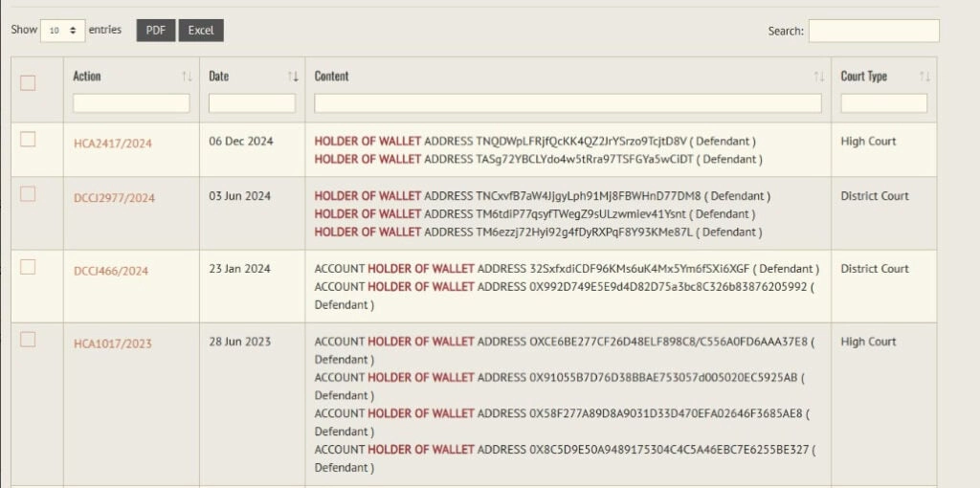Click High Court in HCA1017/2023 row
The image size is (980, 488).
coord(868,342)
